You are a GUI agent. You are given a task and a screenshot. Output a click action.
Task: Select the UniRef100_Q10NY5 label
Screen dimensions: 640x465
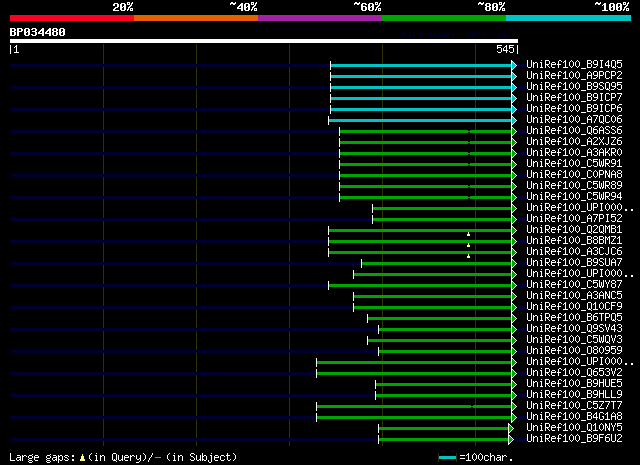574,428
